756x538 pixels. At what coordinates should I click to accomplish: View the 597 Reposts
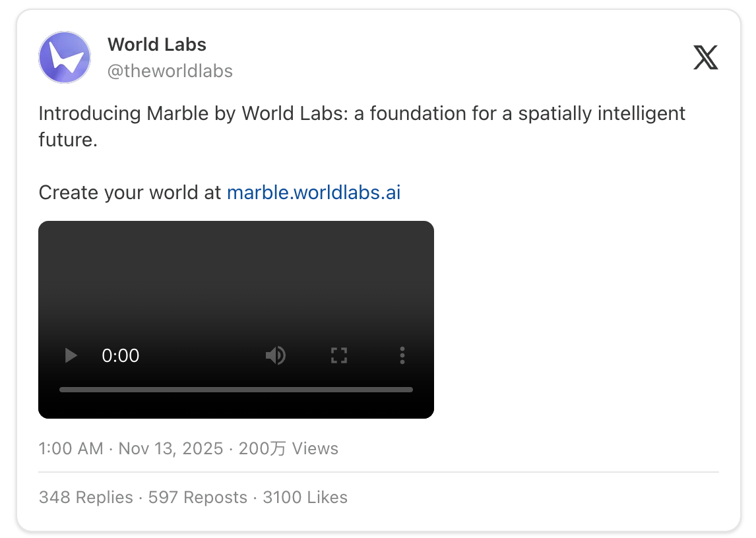tap(197, 497)
